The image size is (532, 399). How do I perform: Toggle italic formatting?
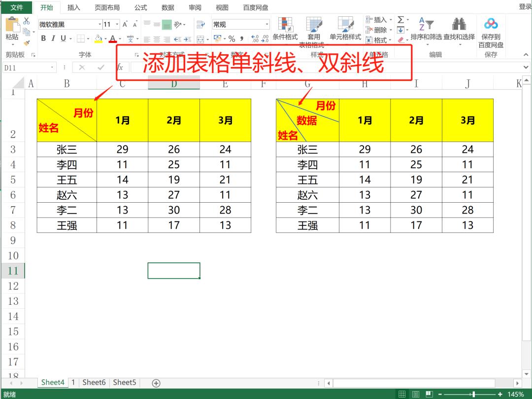coord(53,37)
